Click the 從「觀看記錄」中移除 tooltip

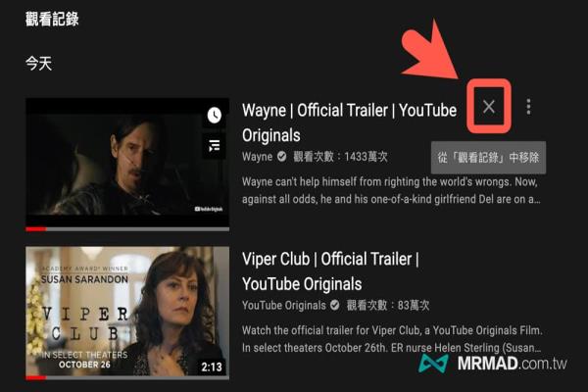coord(488,158)
